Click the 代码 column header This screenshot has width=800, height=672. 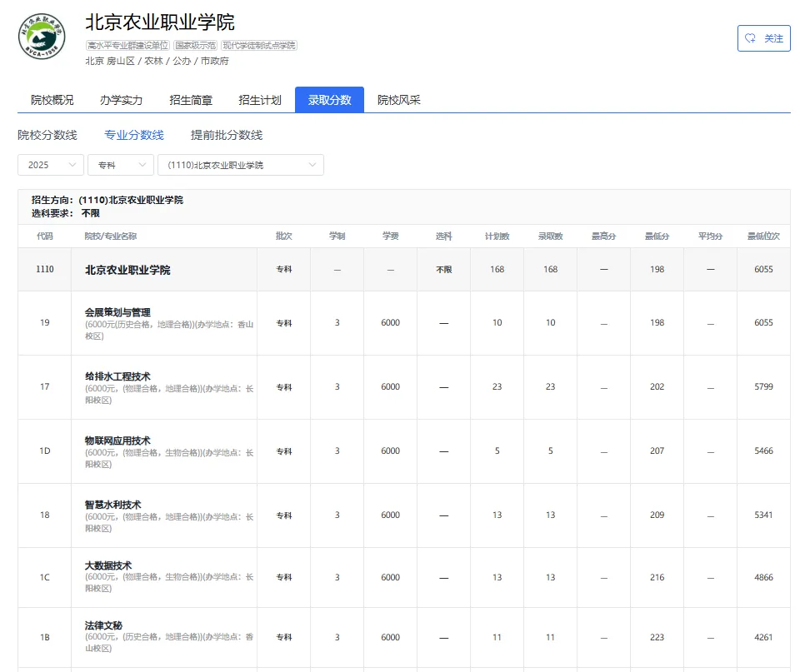[x=44, y=236]
